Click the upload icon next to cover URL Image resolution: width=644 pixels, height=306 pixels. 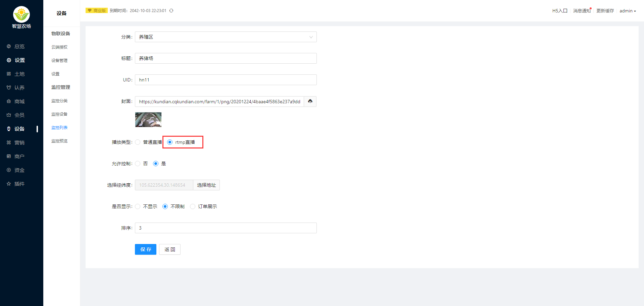310,101
